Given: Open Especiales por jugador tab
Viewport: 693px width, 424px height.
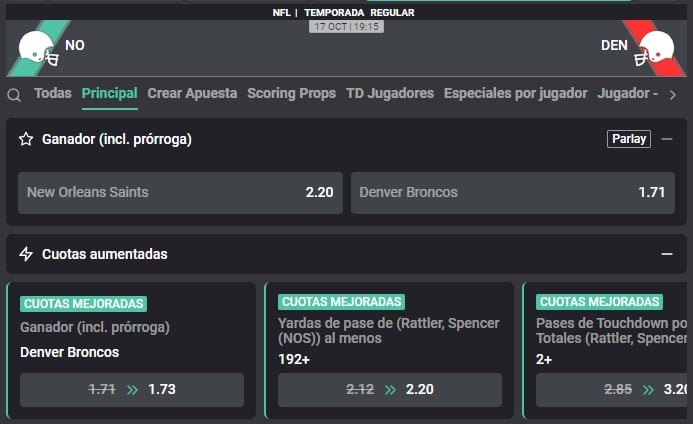Looking at the screenshot, I should coord(515,93).
